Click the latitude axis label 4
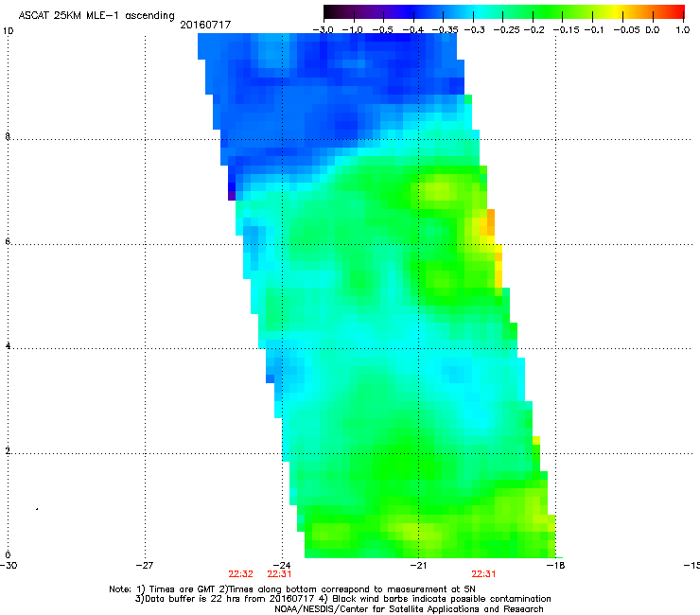The image size is (700, 615). click(x=8, y=346)
